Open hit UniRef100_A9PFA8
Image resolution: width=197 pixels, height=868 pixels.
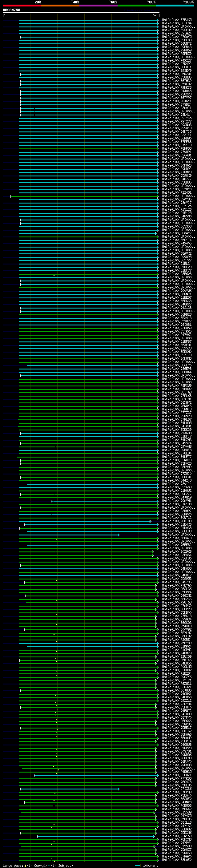(x=177, y=40)
